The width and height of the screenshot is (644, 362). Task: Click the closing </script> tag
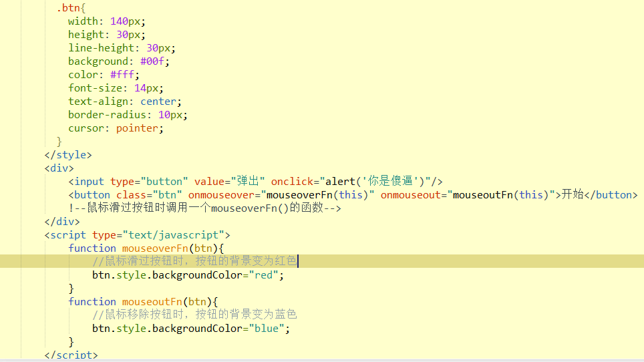point(71,355)
